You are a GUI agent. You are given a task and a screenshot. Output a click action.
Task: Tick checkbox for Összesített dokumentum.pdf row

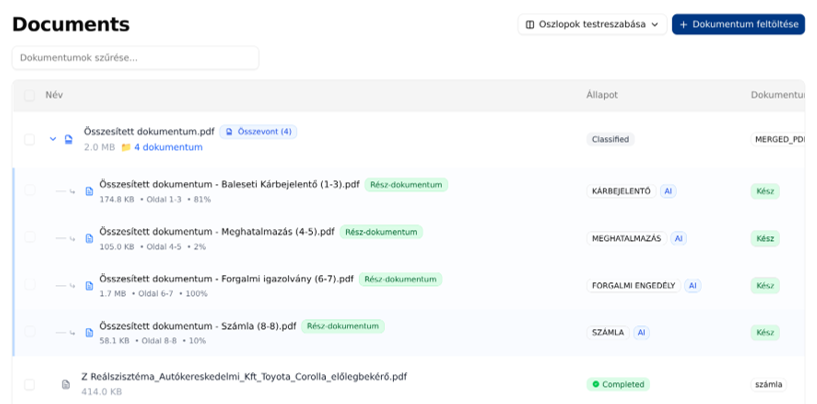[29, 140]
